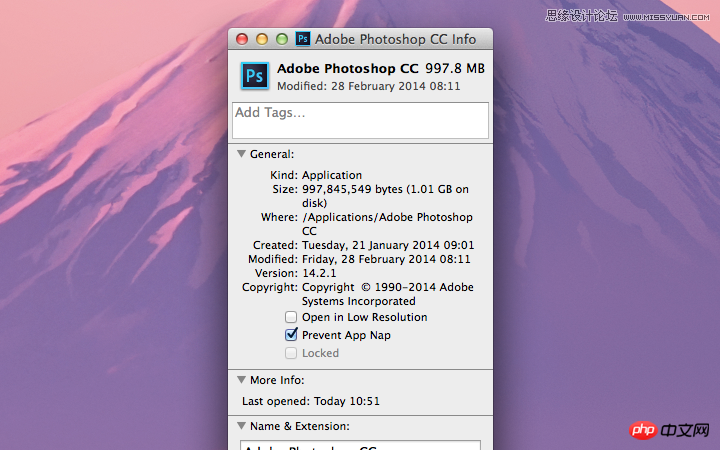Select Modified date Friday, 28 February 2014
This screenshot has width=720, height=450.
point(386,259)
